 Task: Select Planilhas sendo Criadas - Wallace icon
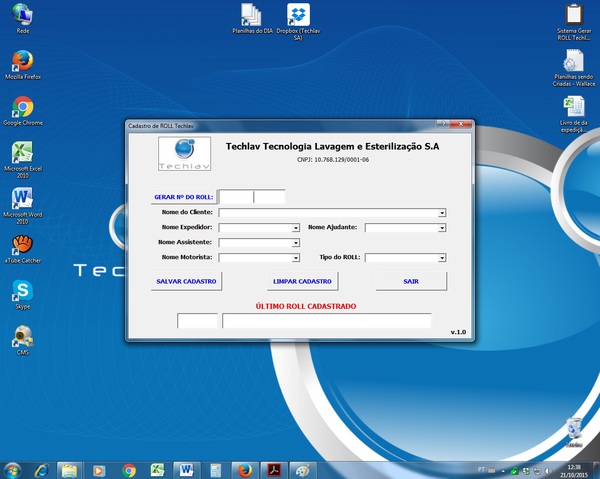[574, 68]
